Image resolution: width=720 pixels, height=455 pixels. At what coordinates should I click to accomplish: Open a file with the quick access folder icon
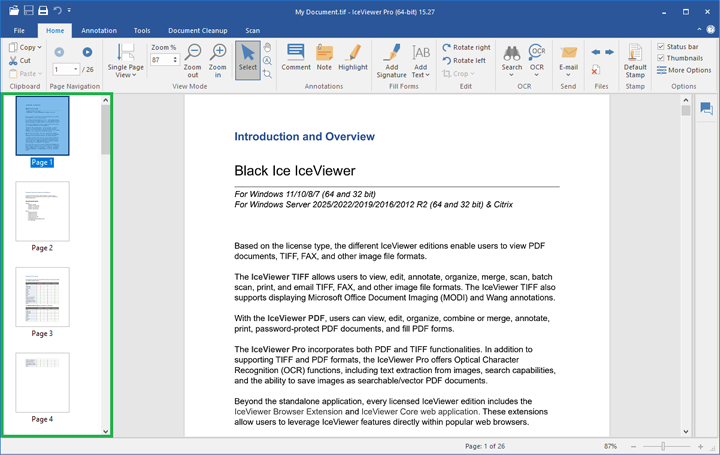pyautogui.click(x=14, y=10)
